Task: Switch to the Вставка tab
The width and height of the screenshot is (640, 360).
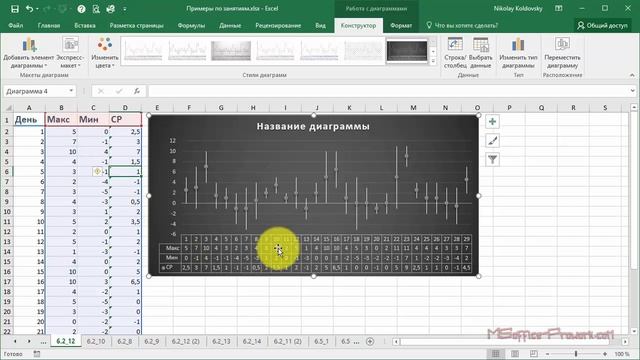Action: (85, 25)
